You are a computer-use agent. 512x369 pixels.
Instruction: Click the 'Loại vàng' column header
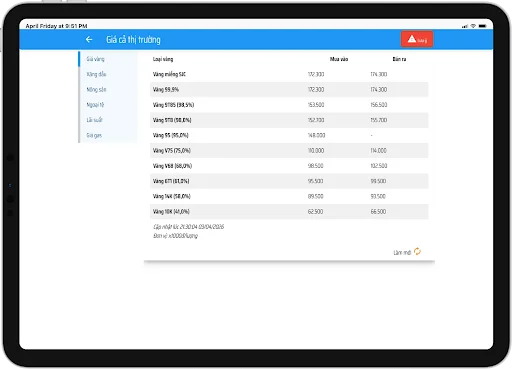click(163, 59)
